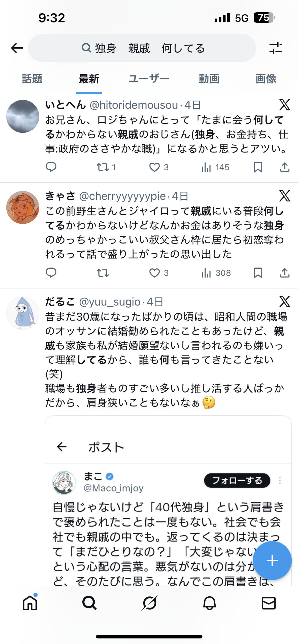Repost the いとへん post

click(x=103, y=167)
